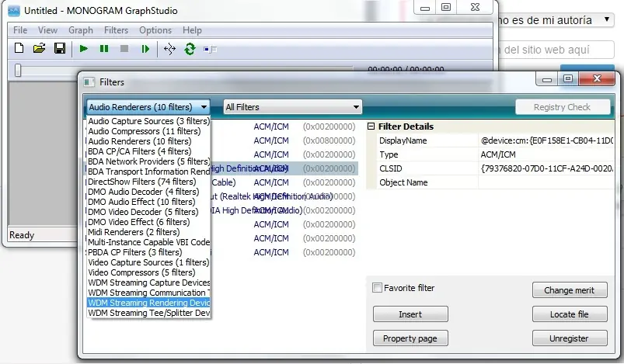Select Multi-Instance Capable VBI Codecs entry
This screenshot has width=624, height=364.
[148, 242]
